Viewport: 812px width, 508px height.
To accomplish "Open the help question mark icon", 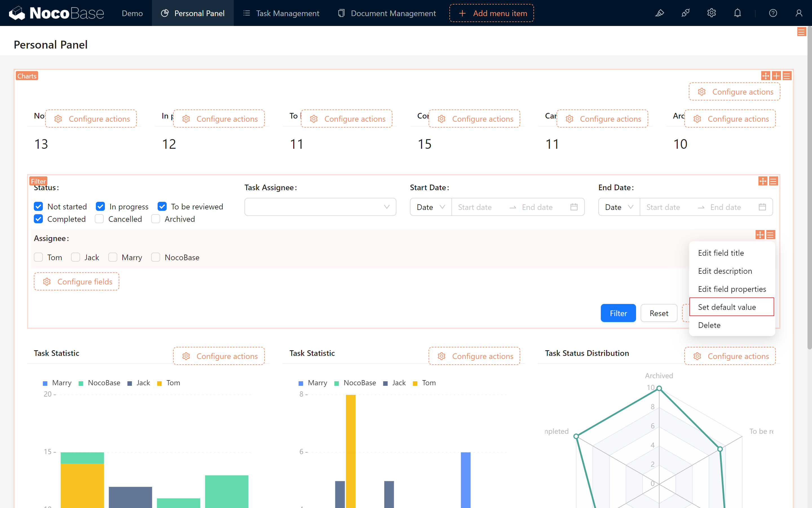I will pyautogui.click(x=773, y=13).
